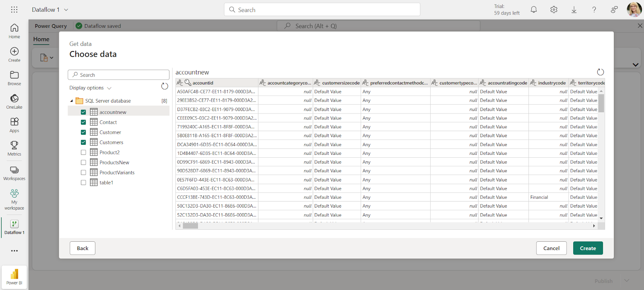The image size is (644, 290).
Task: Enable the ProductVariants table checkbox
Action: (83, 173)
